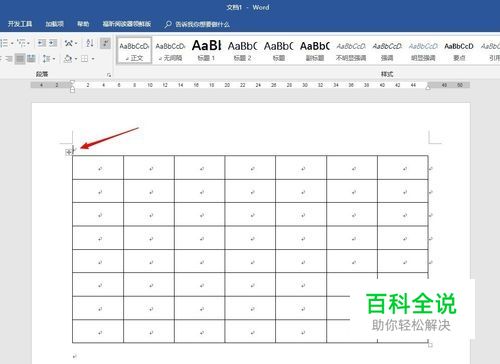Open the paragraph settings dialog launcher
500x364 pixels.
pyautogui.click(x=109, y=75)
